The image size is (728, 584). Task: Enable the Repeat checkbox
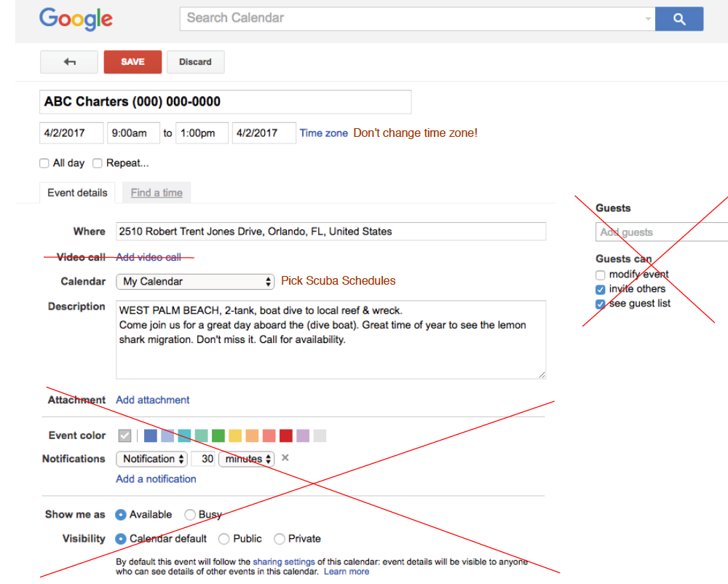click(x=97, y=163)
